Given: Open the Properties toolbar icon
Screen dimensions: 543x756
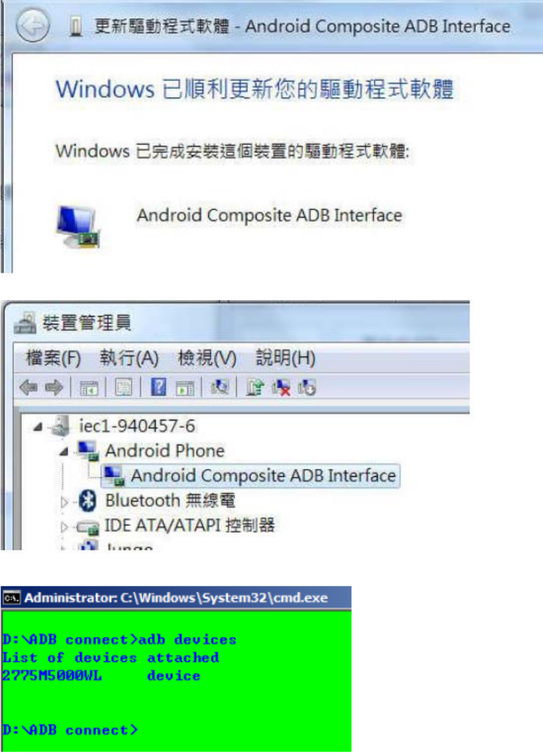Looking at the screenshot, I should pos(124,387).
